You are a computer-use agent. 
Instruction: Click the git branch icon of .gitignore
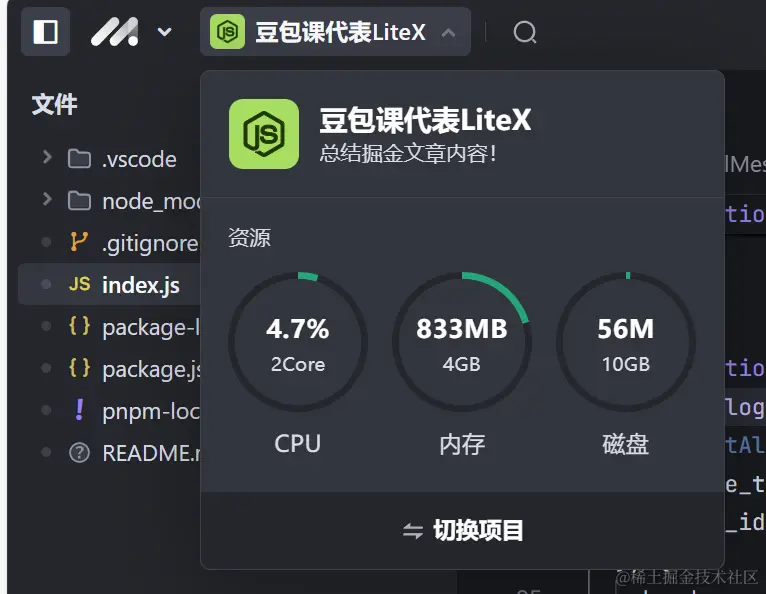coord(79,242)
